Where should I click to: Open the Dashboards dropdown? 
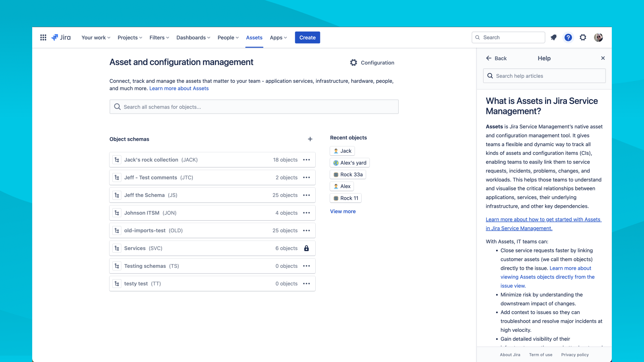[x=194, y=38]
